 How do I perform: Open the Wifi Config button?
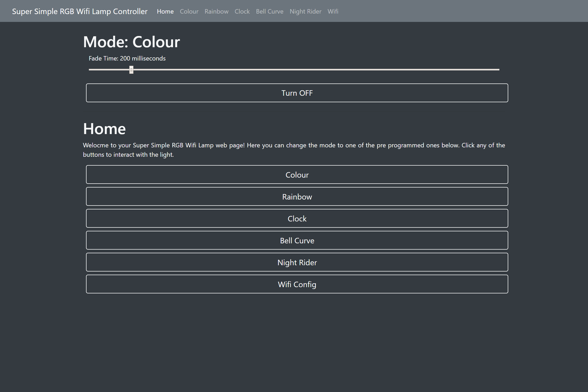297,284
